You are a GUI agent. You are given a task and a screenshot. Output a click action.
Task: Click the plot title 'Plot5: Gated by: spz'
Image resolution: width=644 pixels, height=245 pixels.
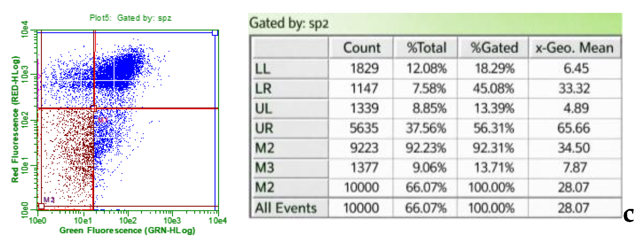(x=131, y=18)
